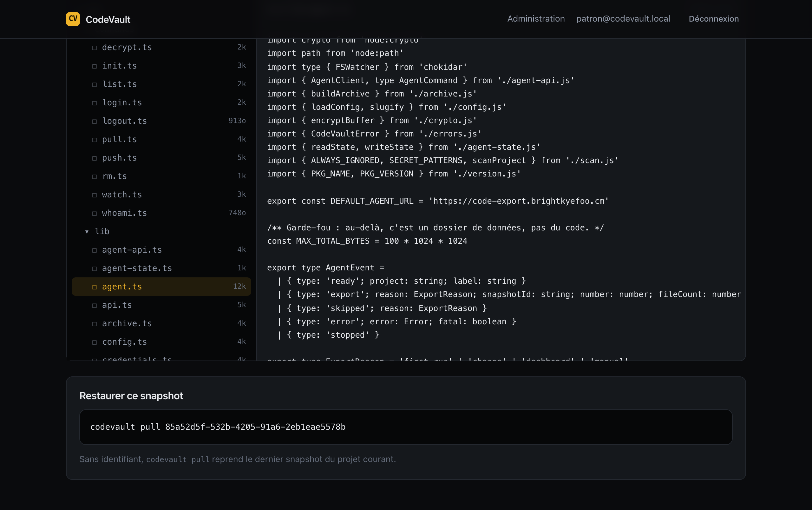The height and width of the screenshot is (510, 812).
Task: Click the import path from 'node:path' line
Action: point(335,53)
